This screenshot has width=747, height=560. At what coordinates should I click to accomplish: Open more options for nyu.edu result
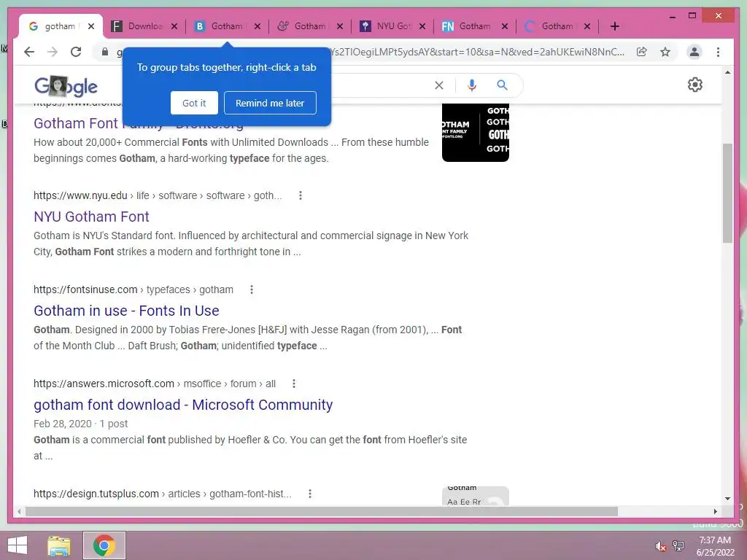click(300, 195)
